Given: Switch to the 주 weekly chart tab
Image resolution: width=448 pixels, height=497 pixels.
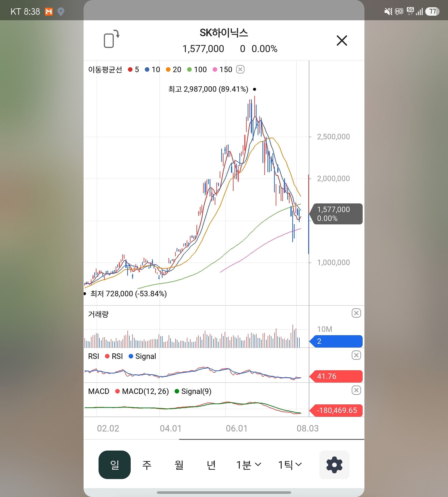Looking at the screenshot, I should click(x=147, y=465).
